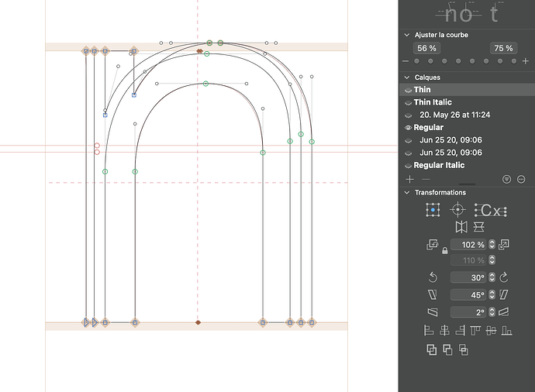The width and height of the screenshot is (535, 392).
Task: Skew down icon left of 2° field
Action: point(433,312)
